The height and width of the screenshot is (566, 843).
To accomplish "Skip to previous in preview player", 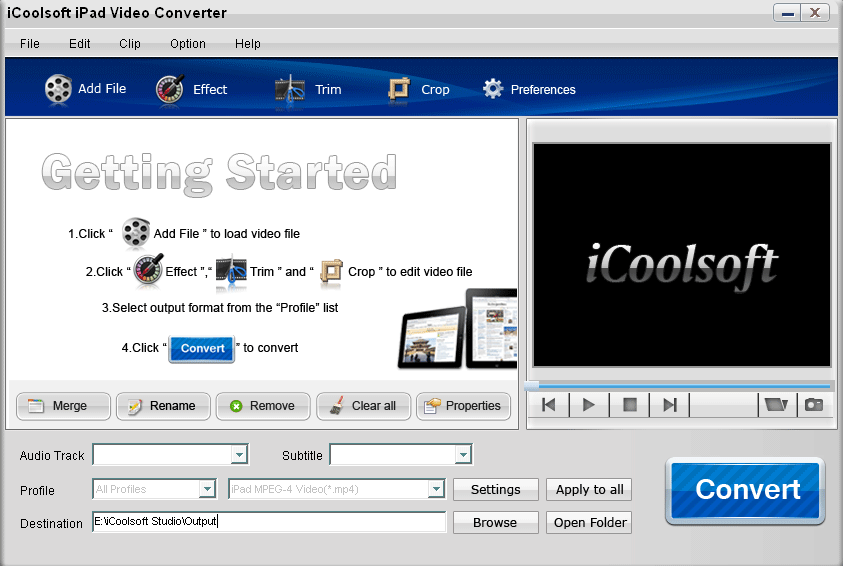I will tap(549, 405).
